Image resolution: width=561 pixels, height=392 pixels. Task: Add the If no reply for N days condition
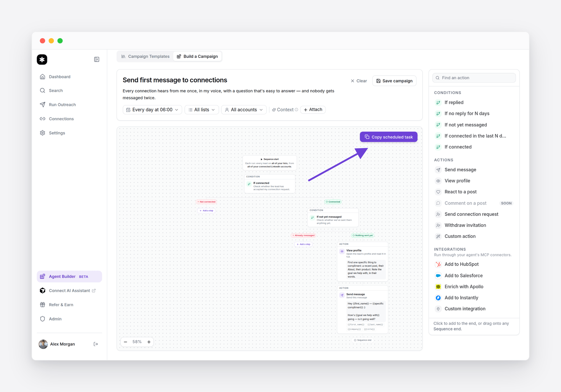[474, 114]
